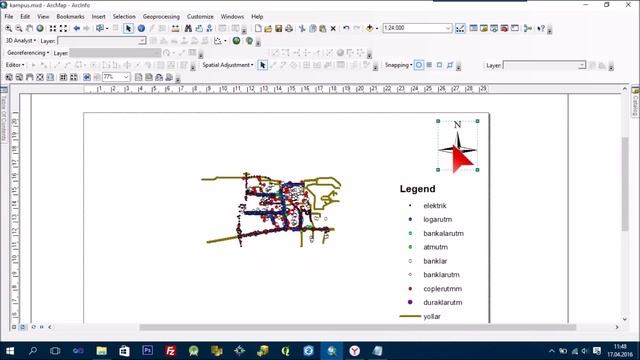This screenshot has height=360, width=640.
Task: Open the layout zoom 77% dropdown
Action: [x=126, y=77]
